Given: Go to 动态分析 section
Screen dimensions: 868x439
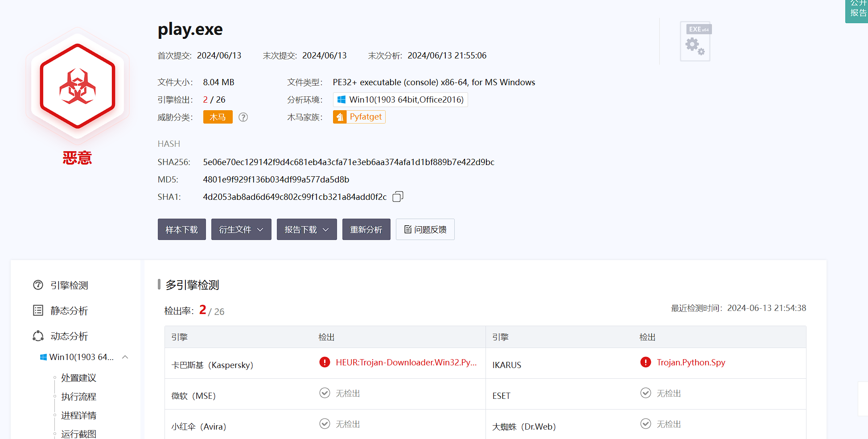Looking at the screenshot, I should click(69, 336).
